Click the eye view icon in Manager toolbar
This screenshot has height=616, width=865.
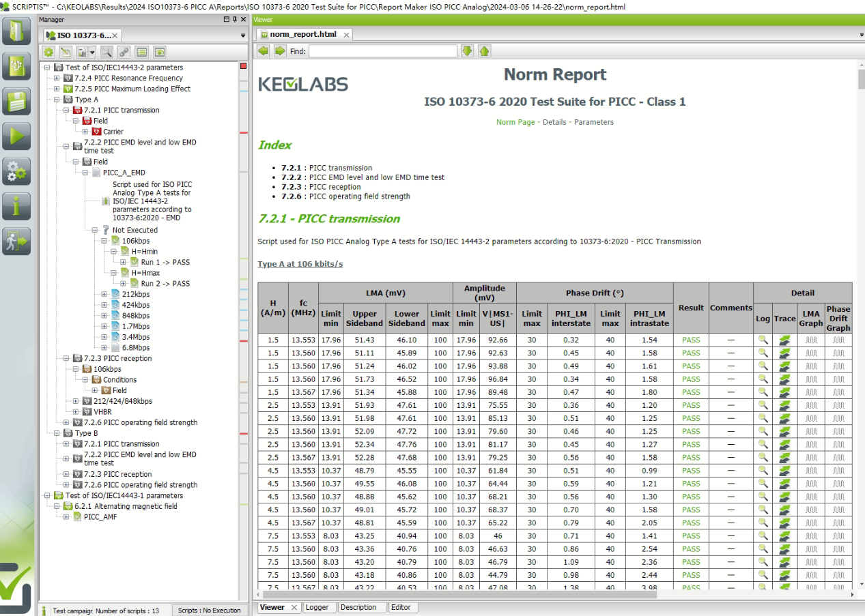(x=159, y=52)
